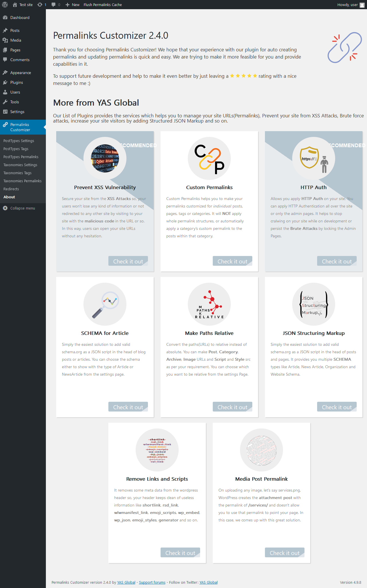Viewport: 367px width, 588px height.
Task: Click the Prevent XSS Vulnerability cyber attack image
Action: (105, 158)
